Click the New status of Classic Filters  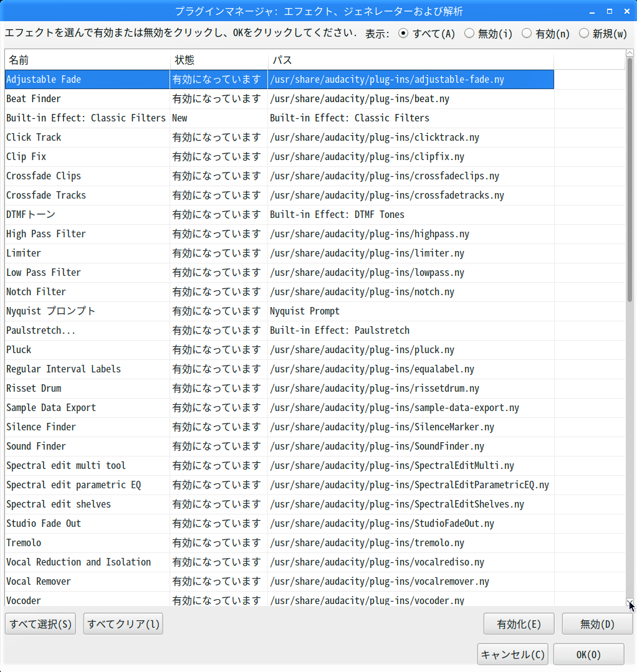tap(180, 118)
